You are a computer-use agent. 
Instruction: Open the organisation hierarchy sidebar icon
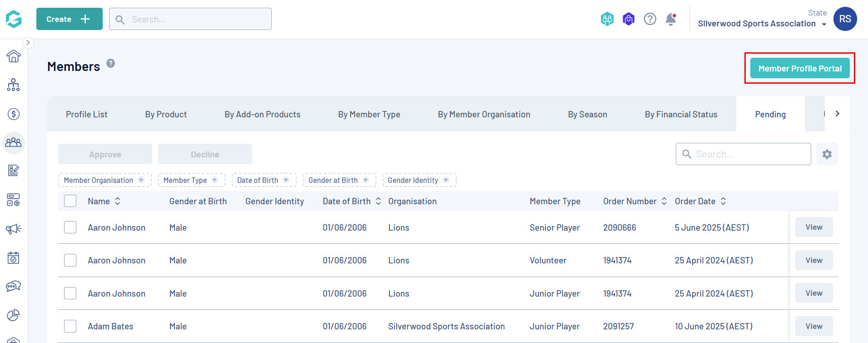click(14, 85)
